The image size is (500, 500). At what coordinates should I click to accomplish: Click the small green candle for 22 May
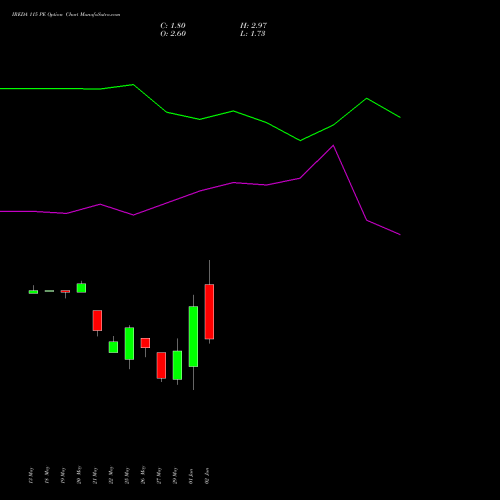click(113, 347)
